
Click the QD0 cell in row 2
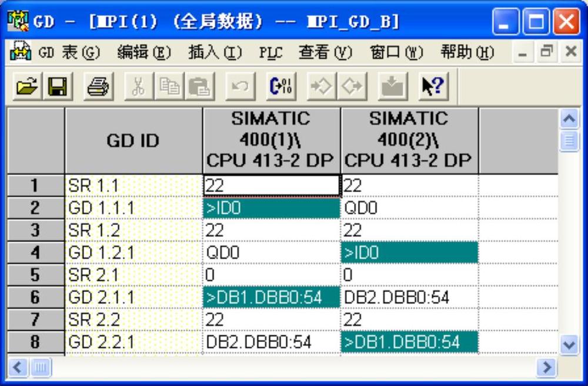pos(409,207)
